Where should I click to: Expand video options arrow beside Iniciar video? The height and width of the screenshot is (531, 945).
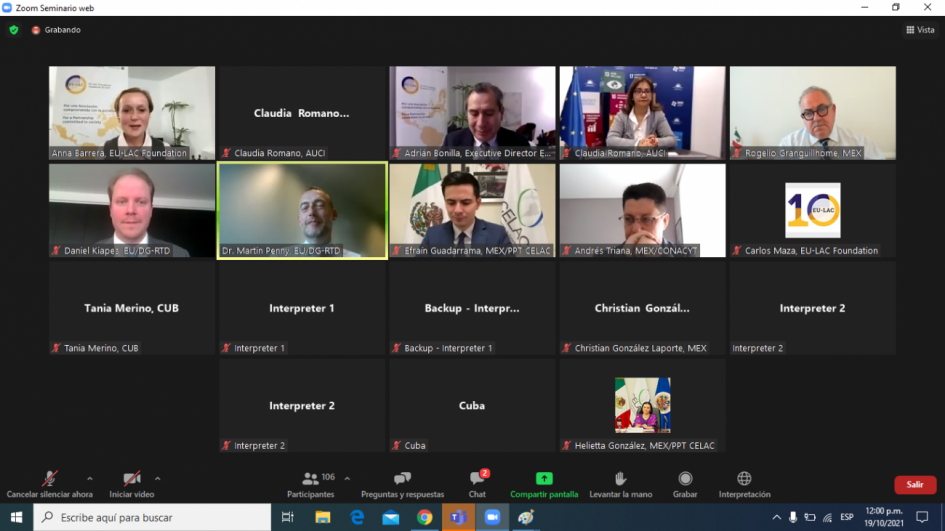coord(157,479)
